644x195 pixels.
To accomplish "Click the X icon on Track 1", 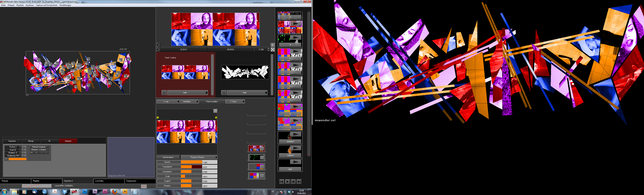I will [164, 93].
